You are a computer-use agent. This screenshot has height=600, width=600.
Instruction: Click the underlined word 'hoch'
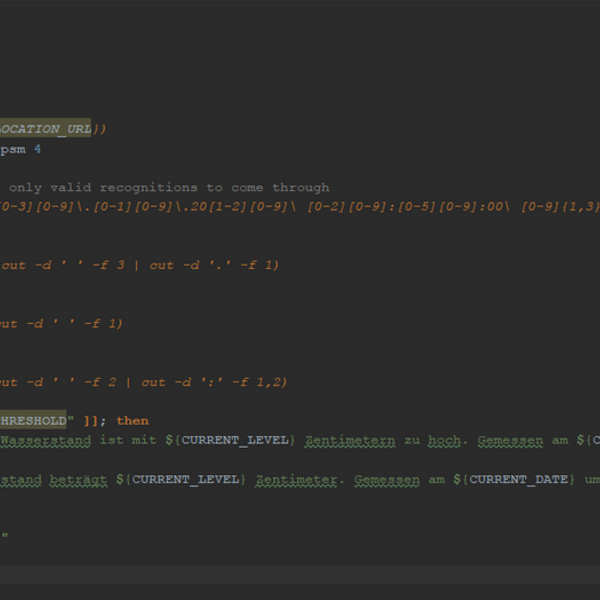click(x=446, y=440)
